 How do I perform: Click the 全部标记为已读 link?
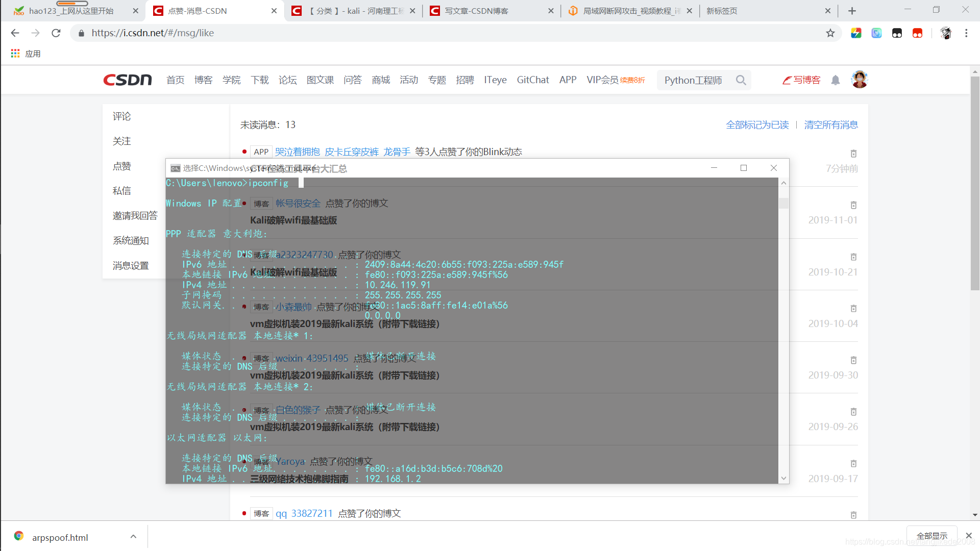click(x=757, y=124)
